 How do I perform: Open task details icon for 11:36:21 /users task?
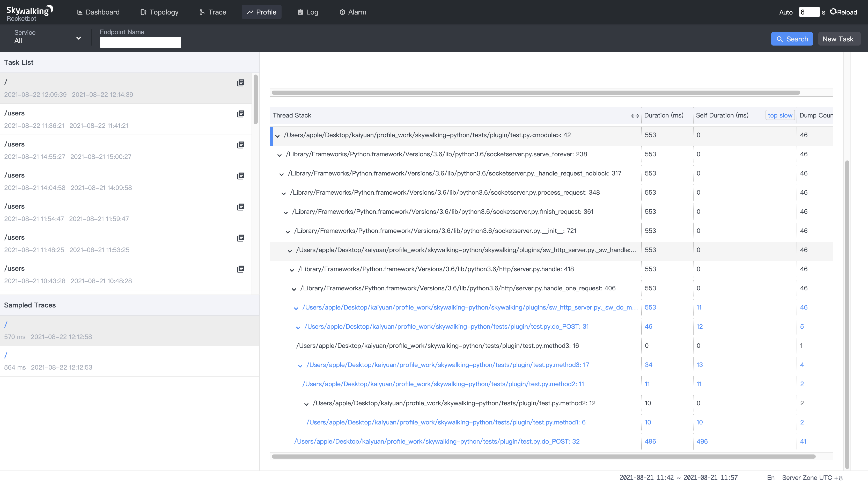pos(241,114)
